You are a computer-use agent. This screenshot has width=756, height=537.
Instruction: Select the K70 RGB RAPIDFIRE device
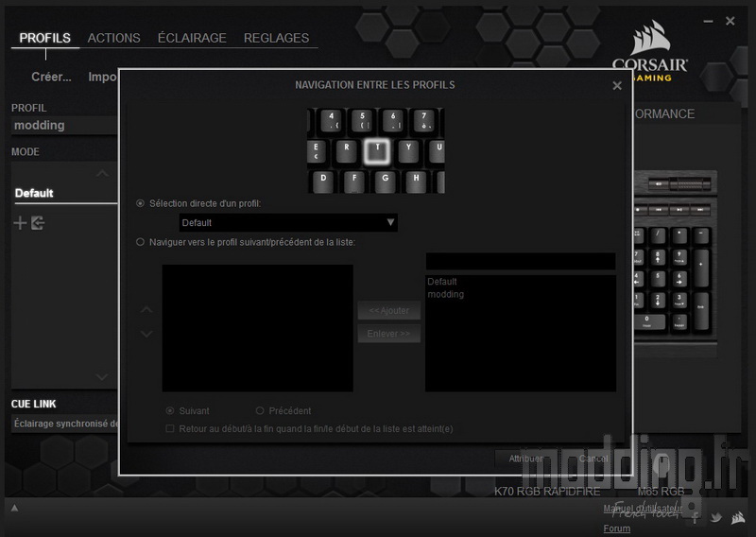[547, 492]
